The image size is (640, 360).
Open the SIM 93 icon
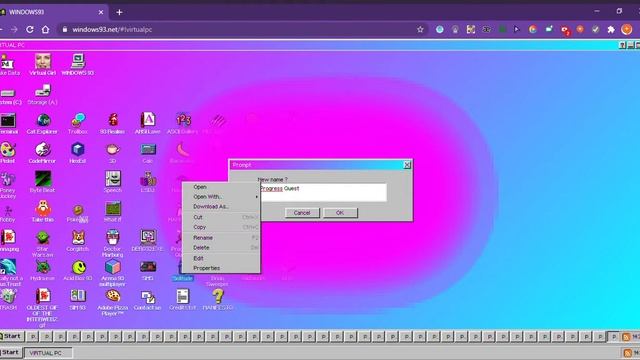pos(78,300)
